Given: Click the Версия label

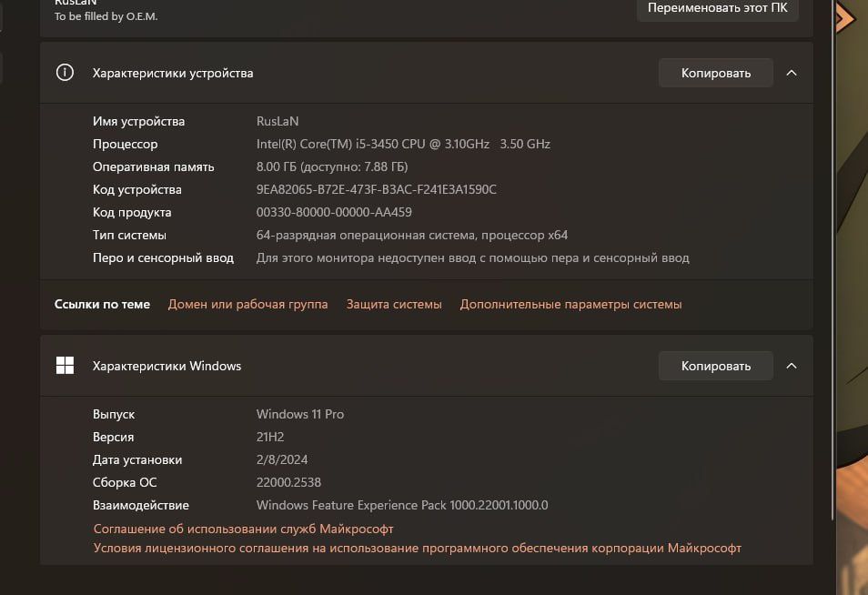Looking at the screenshot, I should (x=113, y=437).
